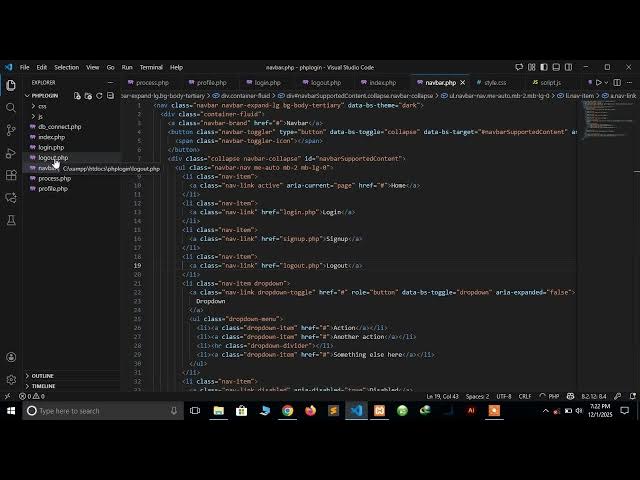Toggle the secondary side bar
Image resolution: width=640 pixels, height=480 pixels.
pos(568,67)
